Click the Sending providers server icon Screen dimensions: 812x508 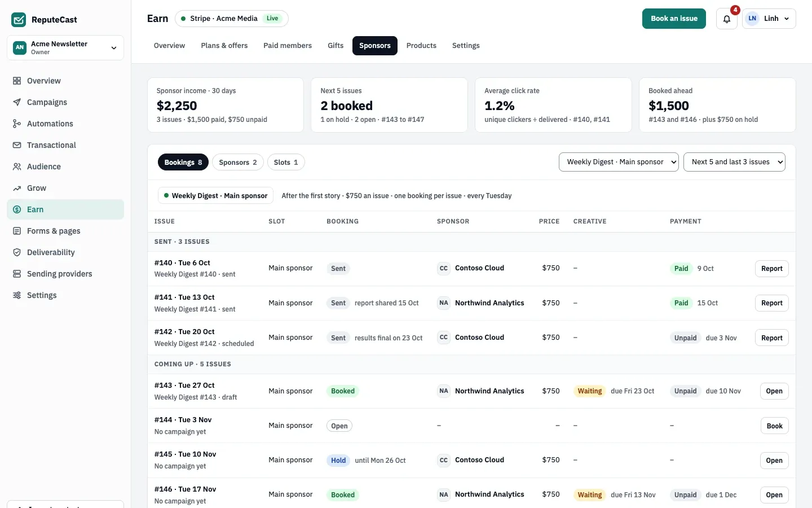click(17, 274)
